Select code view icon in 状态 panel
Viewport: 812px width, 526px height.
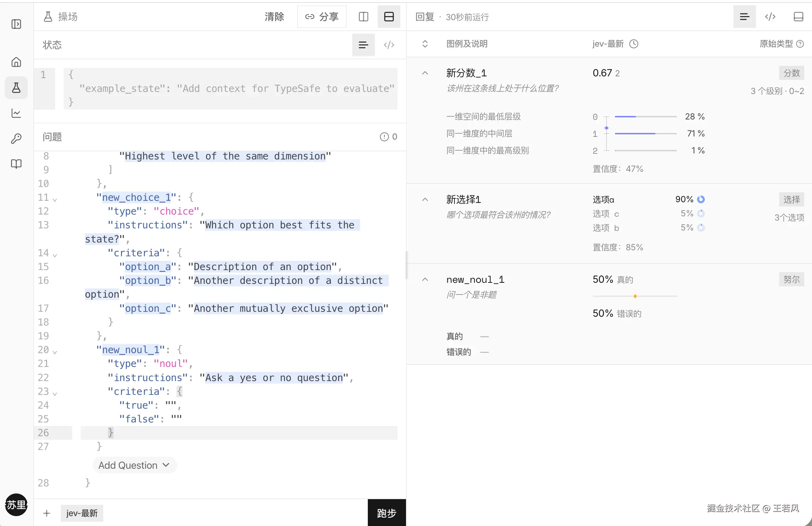[389, 45]
